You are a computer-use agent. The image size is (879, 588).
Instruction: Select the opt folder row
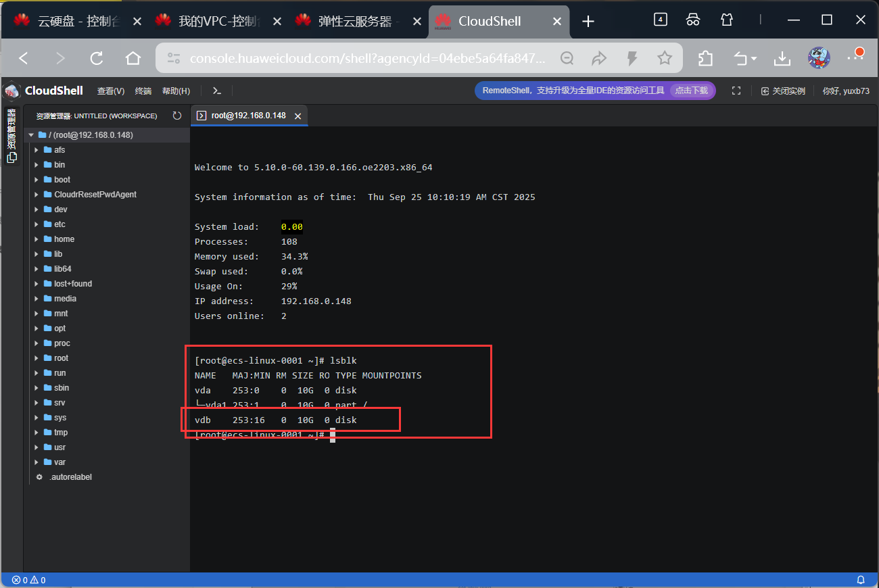click(107, 328)
